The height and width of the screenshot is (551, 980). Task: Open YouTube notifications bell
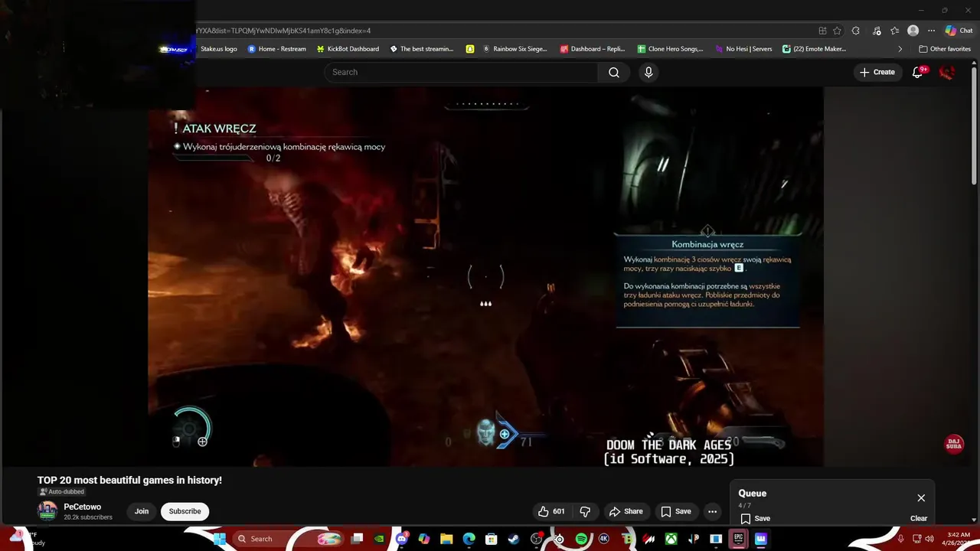click(918, 72)
